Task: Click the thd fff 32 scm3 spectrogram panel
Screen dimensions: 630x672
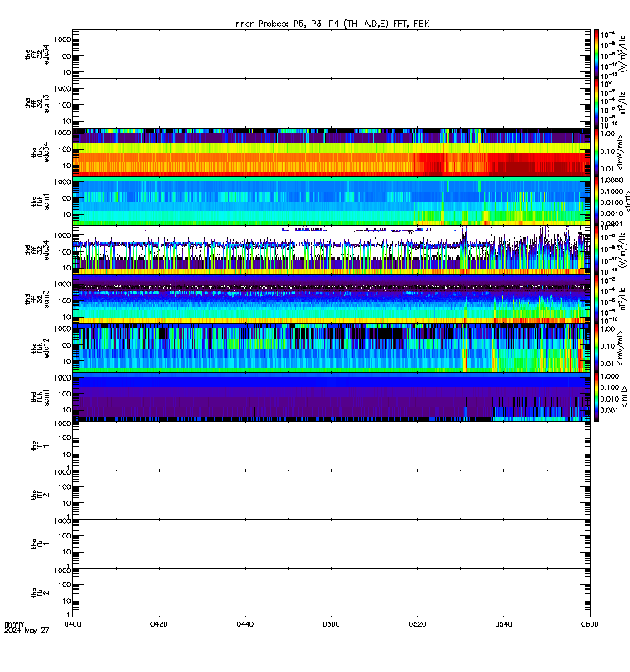Action: coord(331,299)
